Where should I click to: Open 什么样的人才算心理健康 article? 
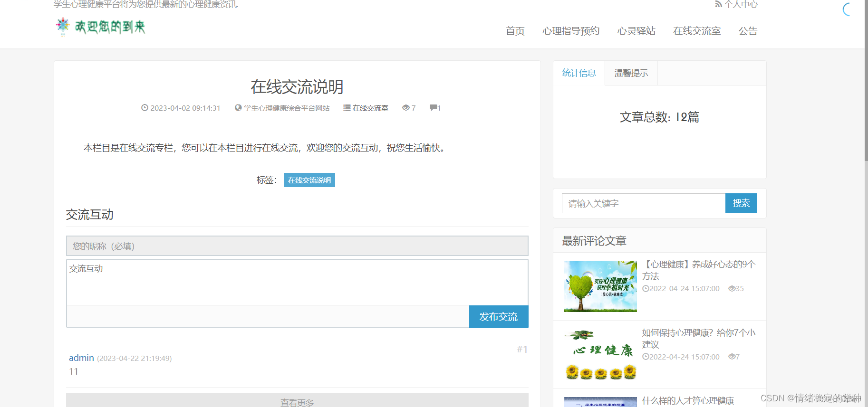pos(688,401)
